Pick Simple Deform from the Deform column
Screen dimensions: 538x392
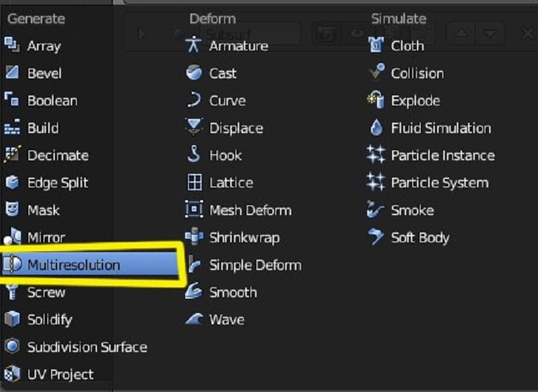pos(255,265)
